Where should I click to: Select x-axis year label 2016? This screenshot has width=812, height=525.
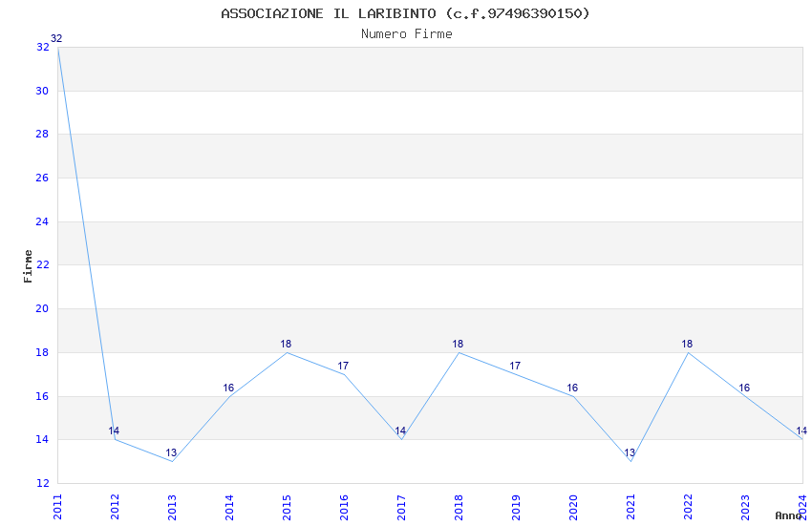[344, 507]
